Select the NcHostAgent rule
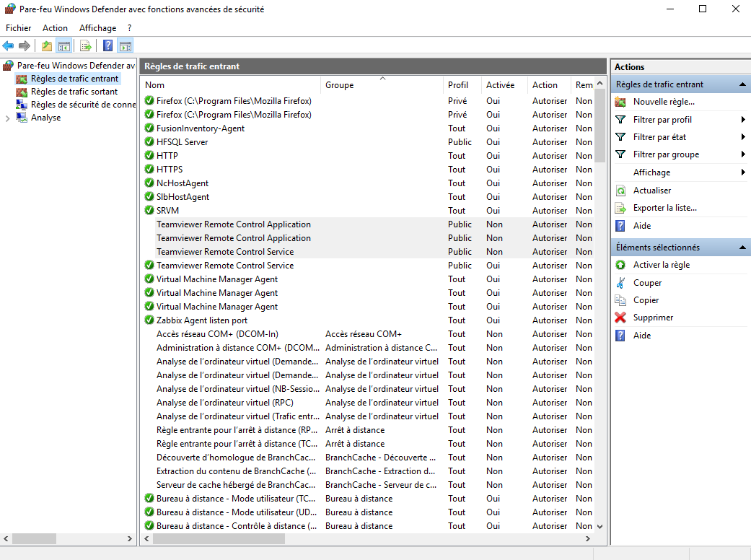This screenshot has width=751, height=560. pos(183,183)
